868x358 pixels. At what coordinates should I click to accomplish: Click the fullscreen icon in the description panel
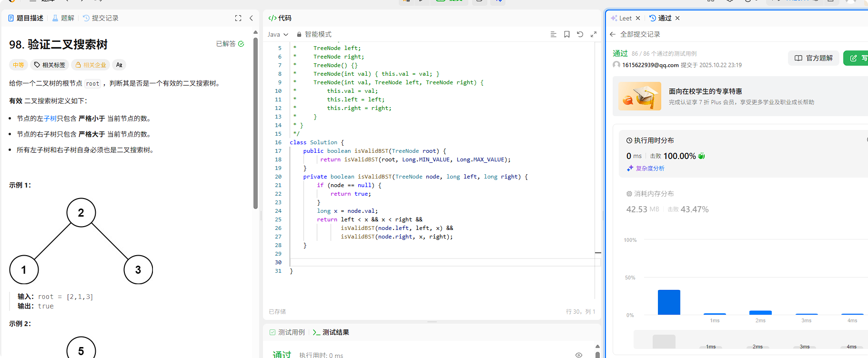point(238,18)
